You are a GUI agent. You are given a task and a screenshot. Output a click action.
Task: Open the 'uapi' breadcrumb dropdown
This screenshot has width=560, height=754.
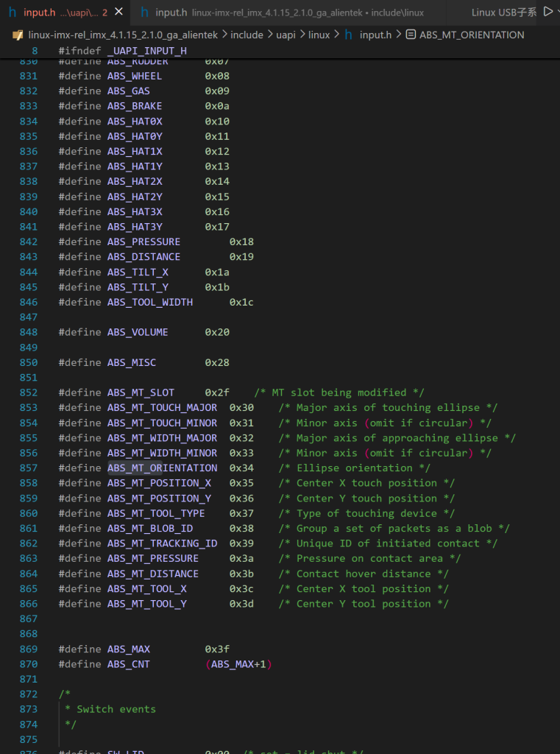point(286,35)
